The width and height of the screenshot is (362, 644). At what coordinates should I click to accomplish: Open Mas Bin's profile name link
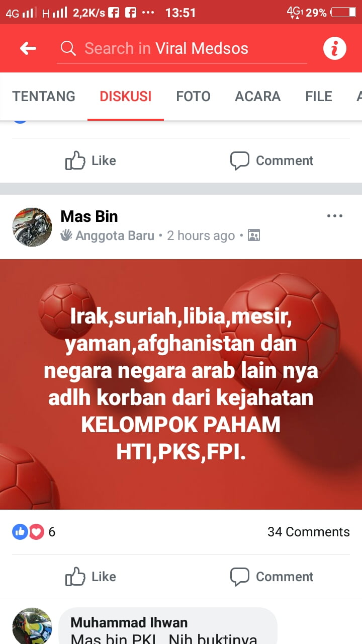pos(89,216)
